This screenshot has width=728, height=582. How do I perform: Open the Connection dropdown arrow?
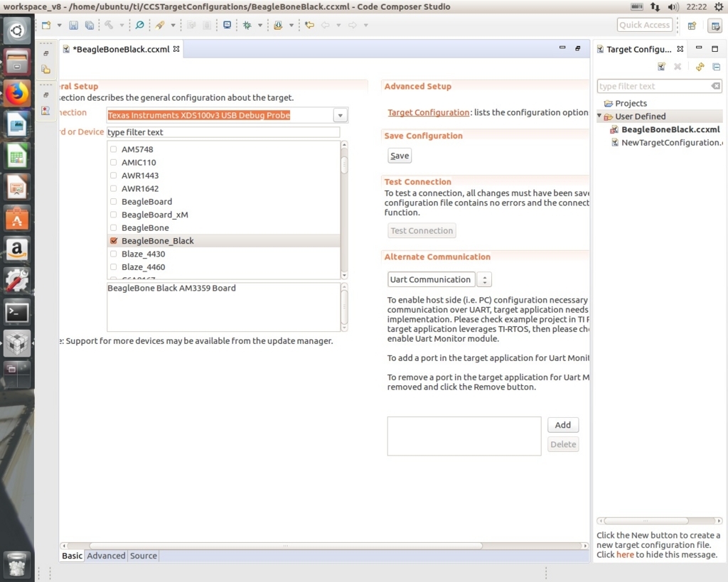click(x=341, y=115)
